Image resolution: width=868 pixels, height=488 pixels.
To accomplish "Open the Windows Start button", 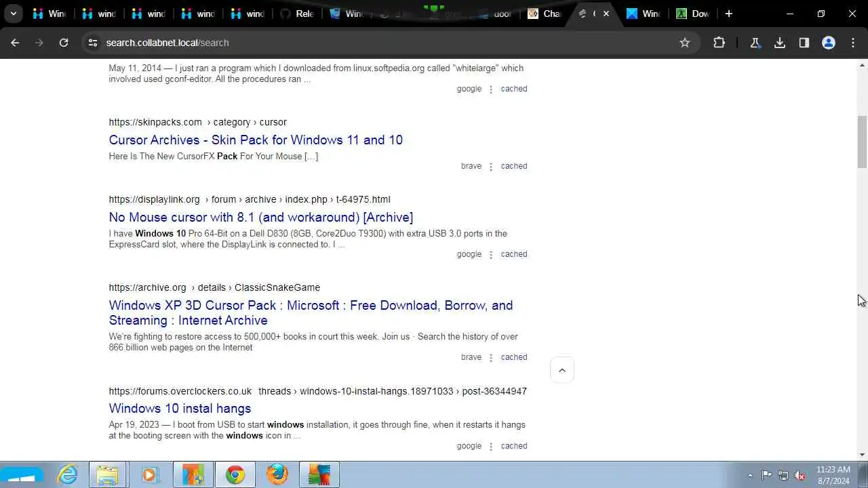I will 22,475.
